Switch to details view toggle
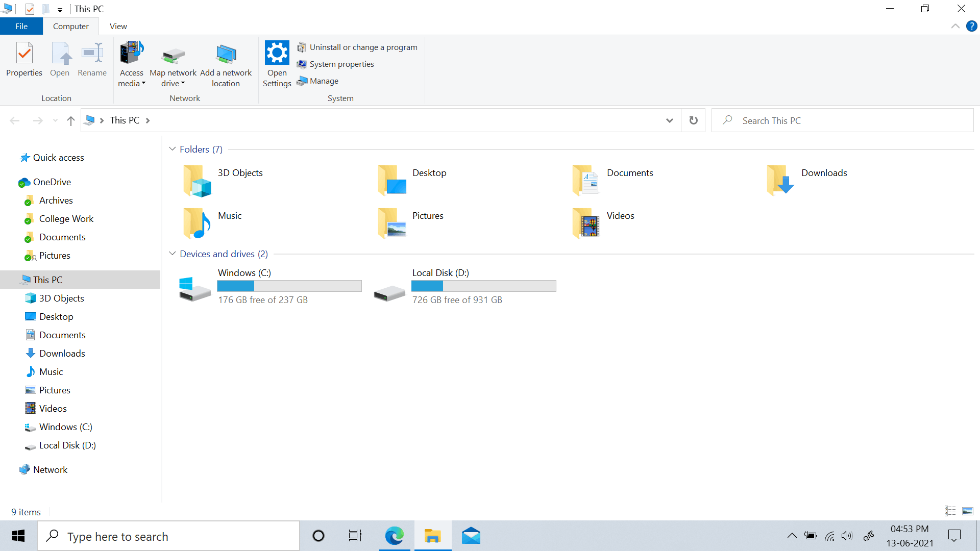 coord(950,511)
